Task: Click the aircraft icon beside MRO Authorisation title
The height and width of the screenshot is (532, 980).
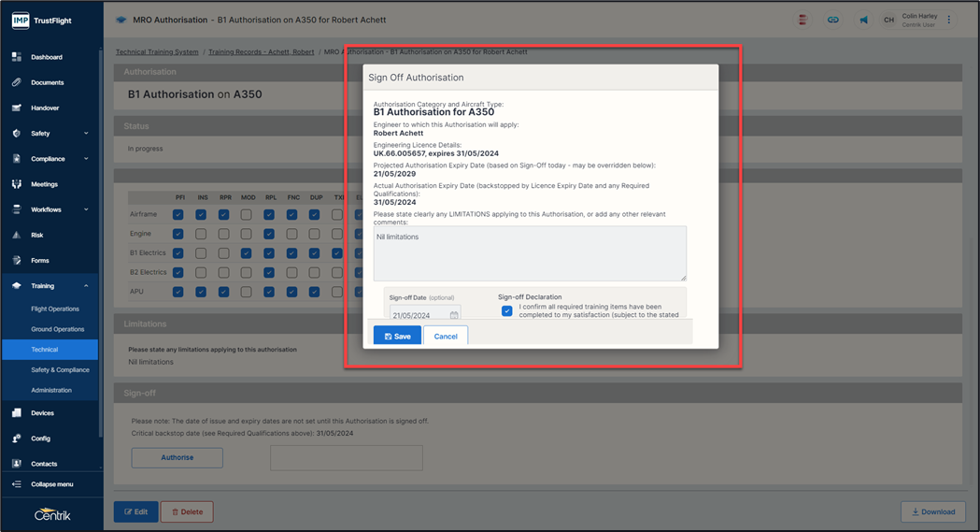Action: pyautogui.click(x=121, y=20)
